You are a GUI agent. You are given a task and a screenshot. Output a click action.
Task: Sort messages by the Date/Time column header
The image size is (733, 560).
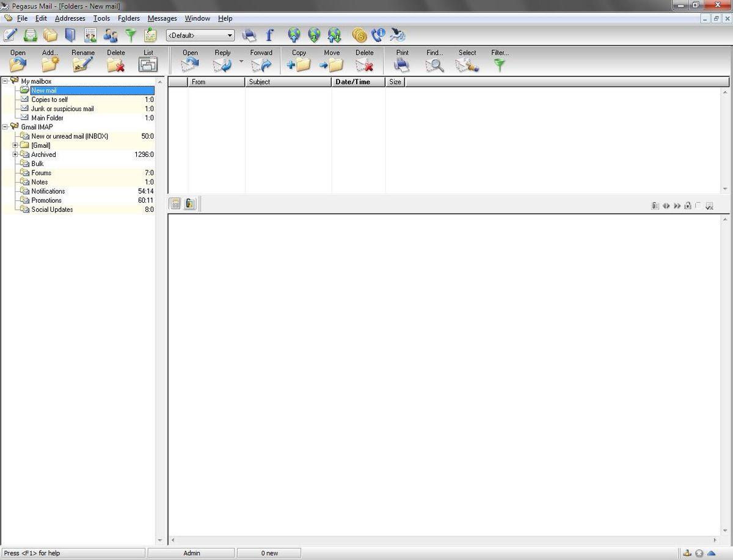pos(359,82)
